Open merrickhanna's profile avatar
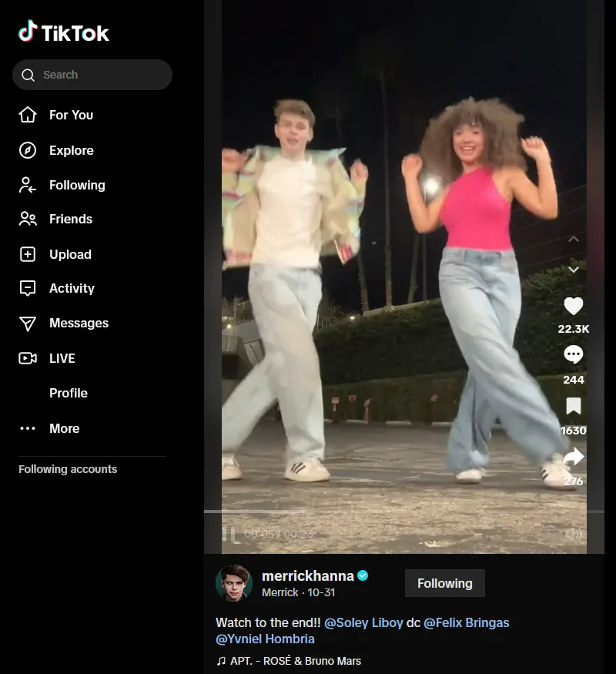This screenshot has height=674, width=616. point(234,582)
